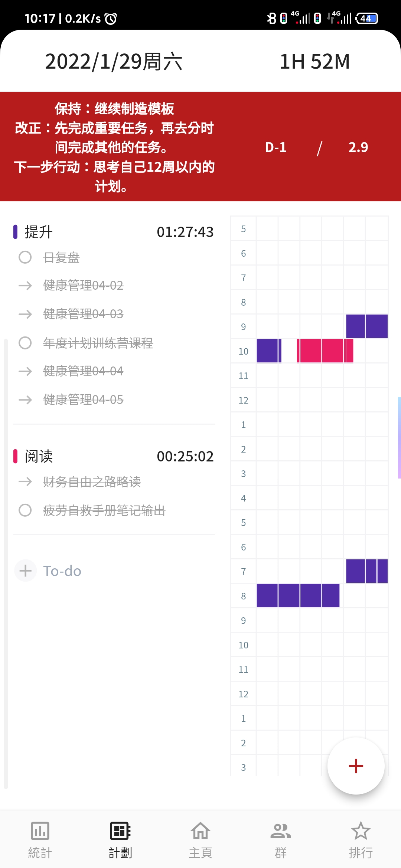Go to 主頁 home icon
401x868 pixels.
(200, 831)
